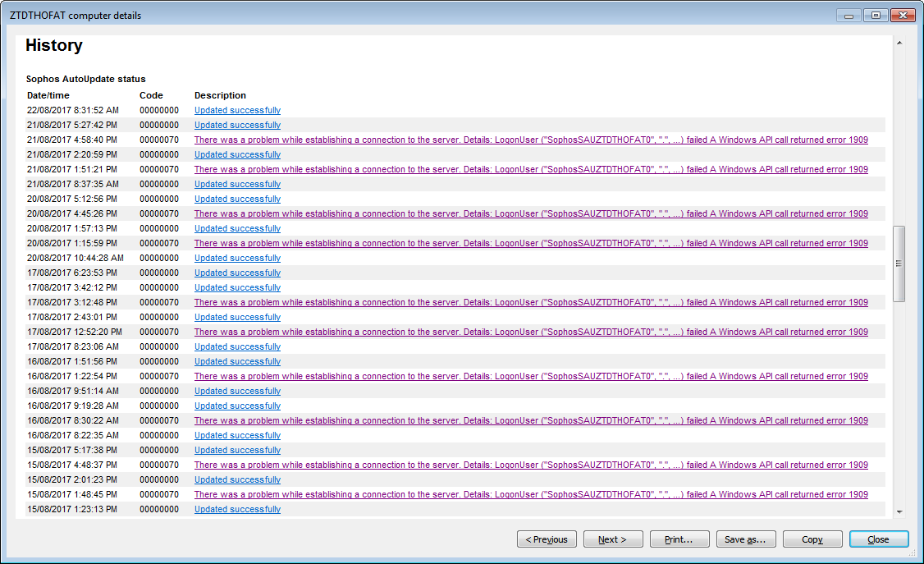Open 15/08/2017 1:23:13 PM Updated successfully link
924x564 pixels.
(237, 509)
